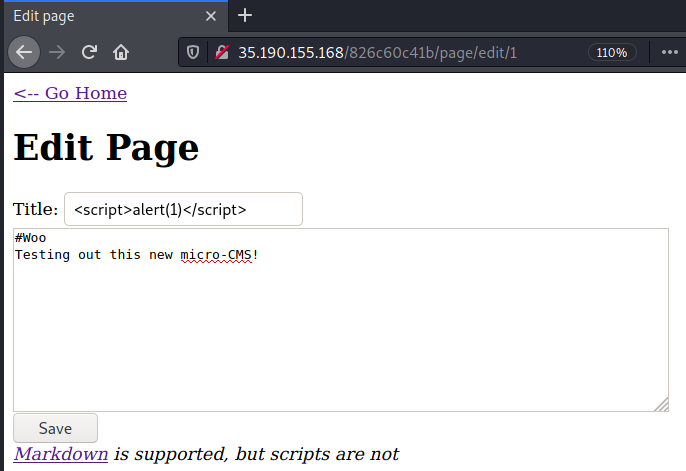Click the tracking protection shield icon
This screenshot has height=471, width=686.
click(193, 52)
